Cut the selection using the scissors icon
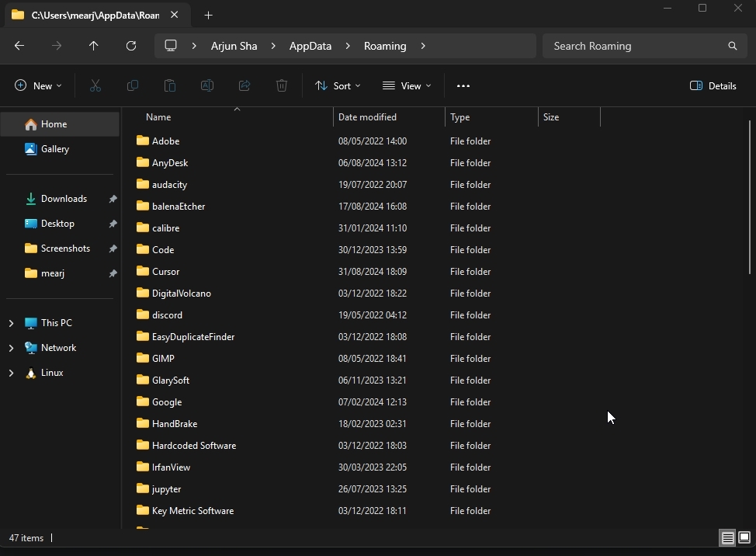The image size is (756, 556). [x=95, y=85]
